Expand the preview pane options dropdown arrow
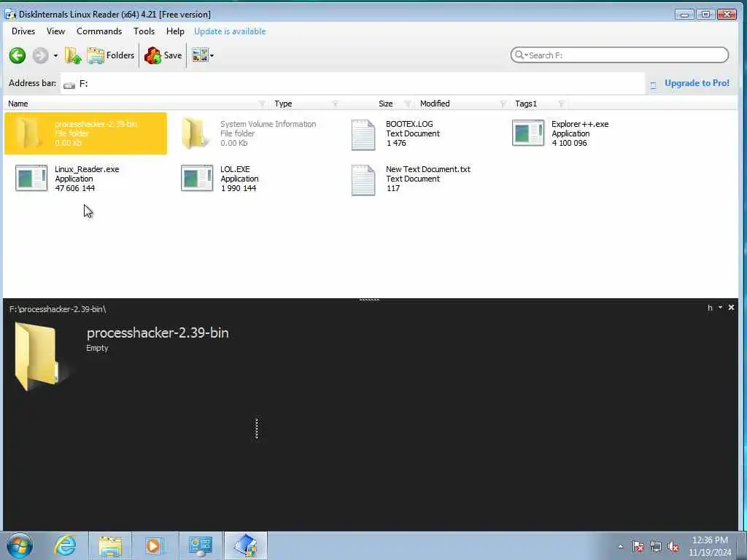Viewport: 747px width, 560px height. click(720, 308)
